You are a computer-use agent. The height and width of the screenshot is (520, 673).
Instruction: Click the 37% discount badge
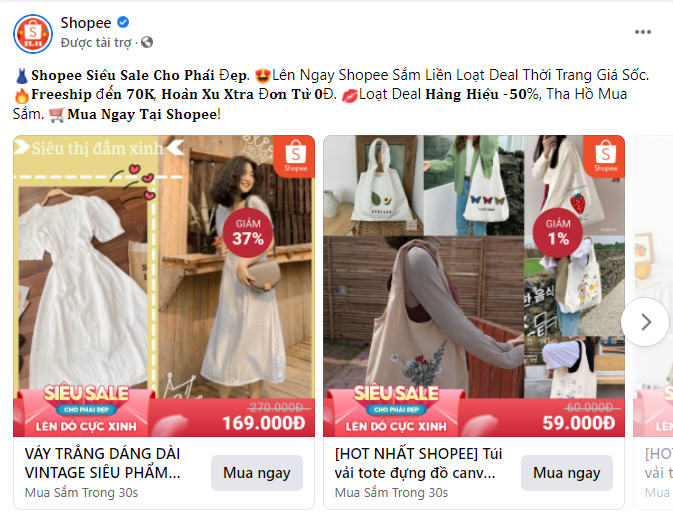[248, 233]
